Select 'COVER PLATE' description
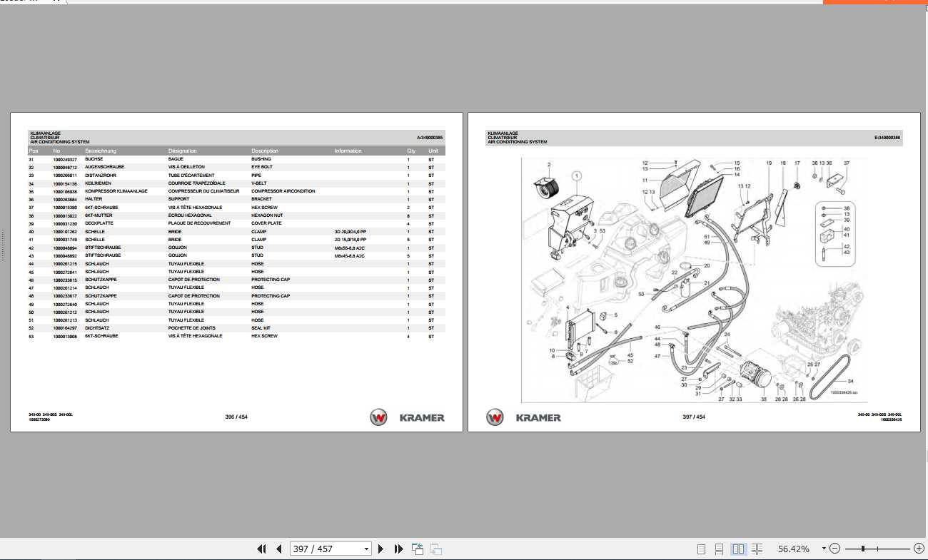The image size is (928, 560). click(x=266, y=223)
